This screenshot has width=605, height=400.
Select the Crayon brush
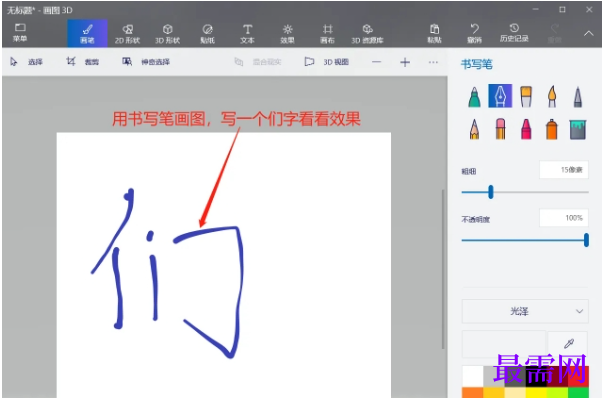(526, 129)
